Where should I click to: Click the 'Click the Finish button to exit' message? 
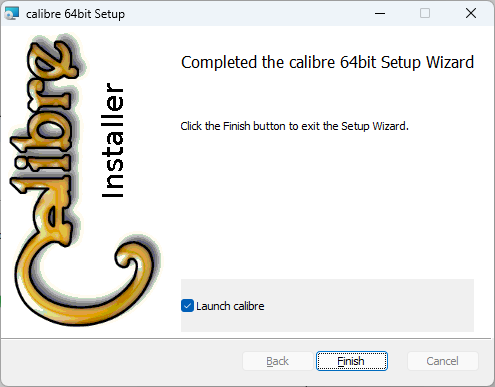coord(294,126)
